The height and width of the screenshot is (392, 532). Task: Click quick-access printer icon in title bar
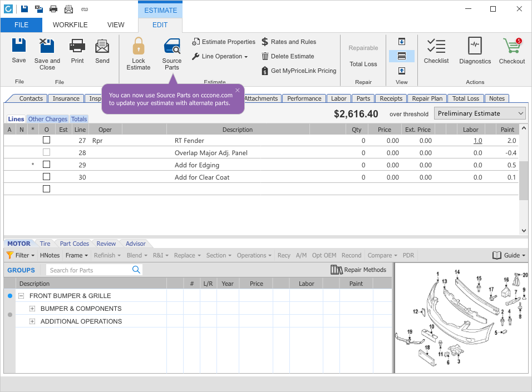point(53,9)
